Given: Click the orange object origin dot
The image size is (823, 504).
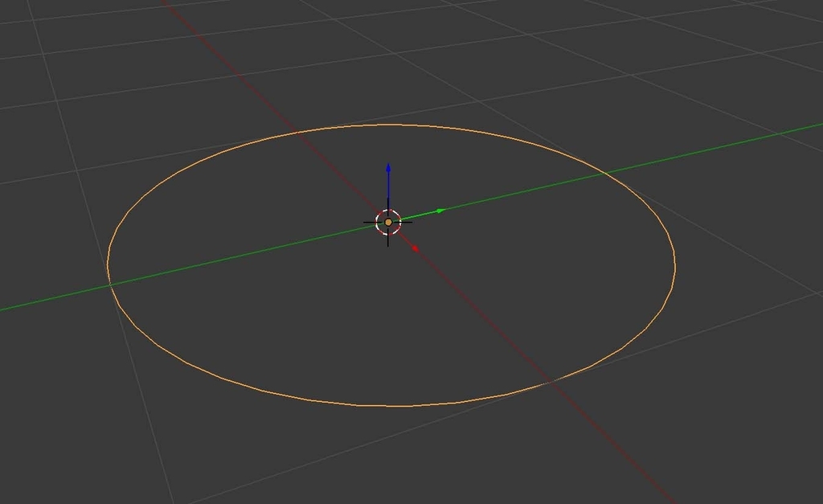Looking at the screenshot, I should (x=388, y=223).
